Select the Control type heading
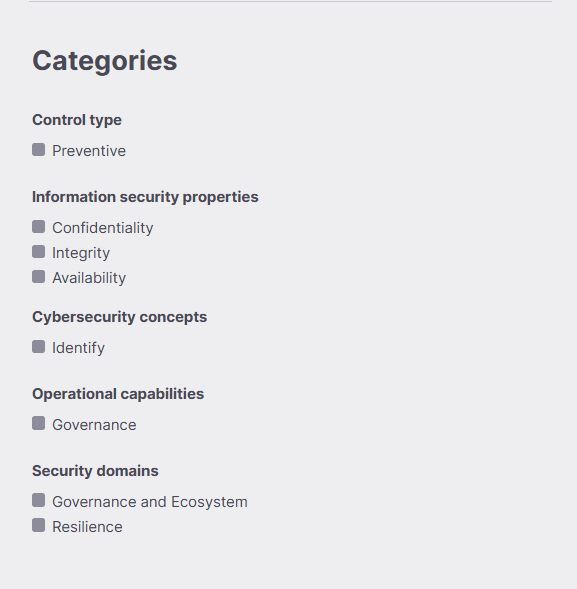 77,120
